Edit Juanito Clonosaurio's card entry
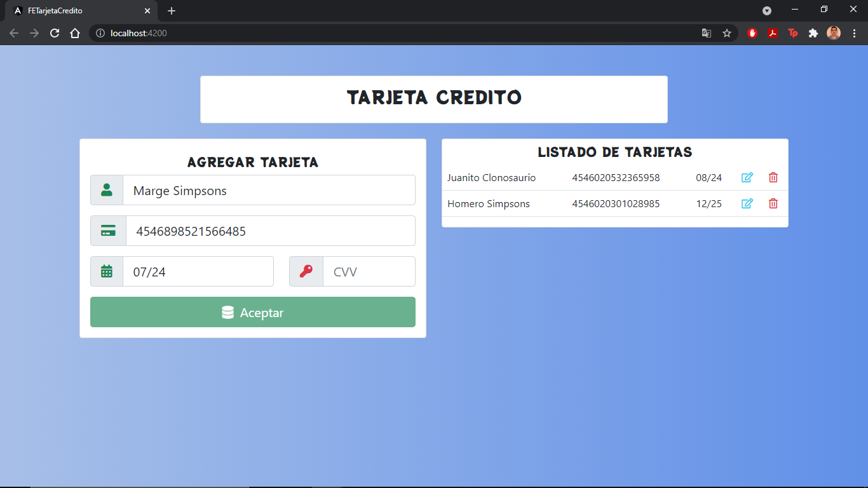Screen dimensions: 868x488 [x=747, y=177]
